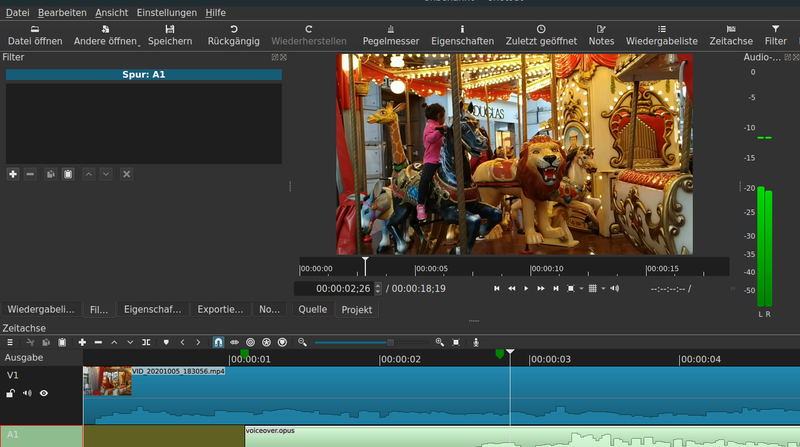Skip to the start of the player
Image resolution: width=800 pixels, height=447 pixels.
[x=496, y=288]
